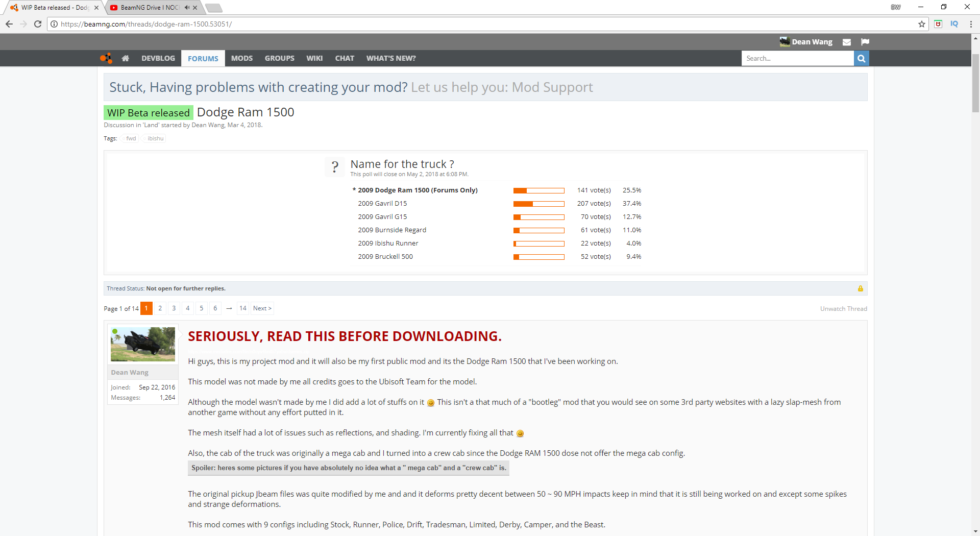Image resolution: width=980 pixels, height=536 pixels.
Task: Click the thread locked padlock icon
Action: click(x=861, y=288)
